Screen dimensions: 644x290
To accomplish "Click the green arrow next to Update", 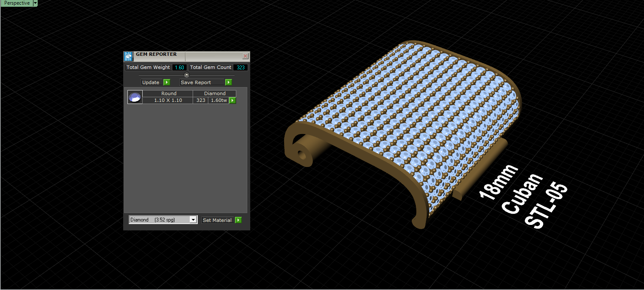I will pyautogui.click(x=167, y=82).
